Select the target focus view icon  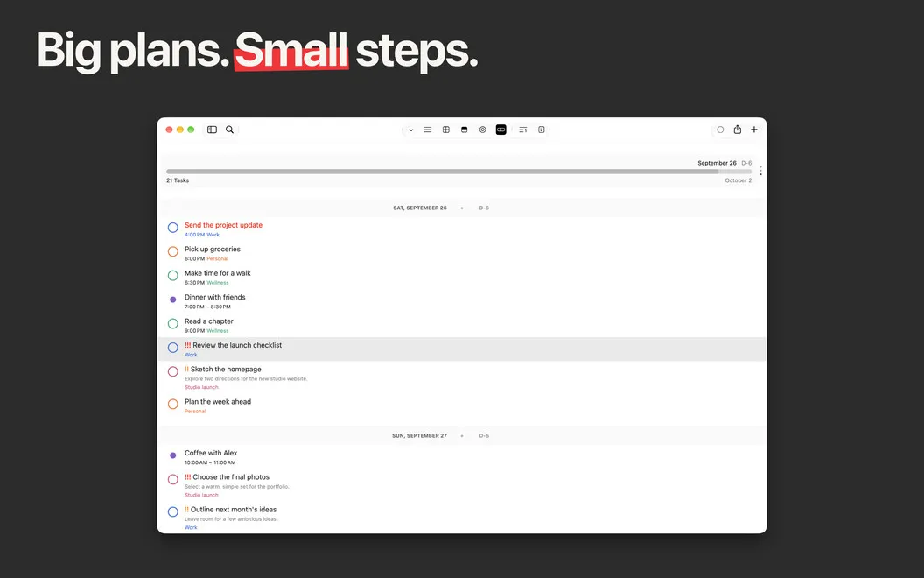click(x=483, y=130)
